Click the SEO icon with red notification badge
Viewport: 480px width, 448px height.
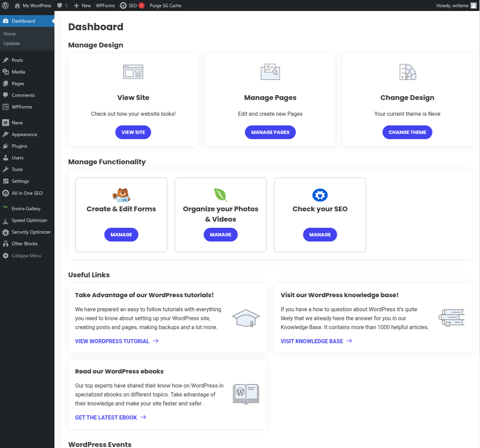click(x=123, y=5)
